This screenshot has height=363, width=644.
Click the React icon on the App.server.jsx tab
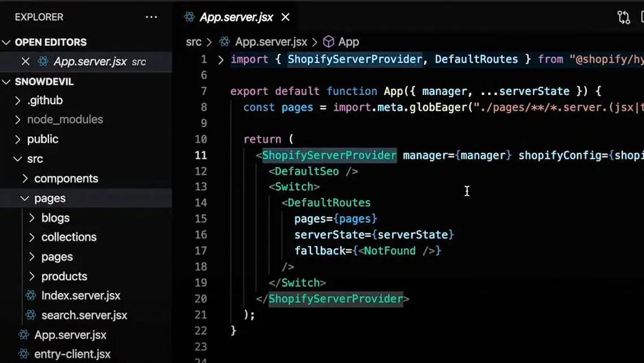pyautogui.click(x=189, y=17)
